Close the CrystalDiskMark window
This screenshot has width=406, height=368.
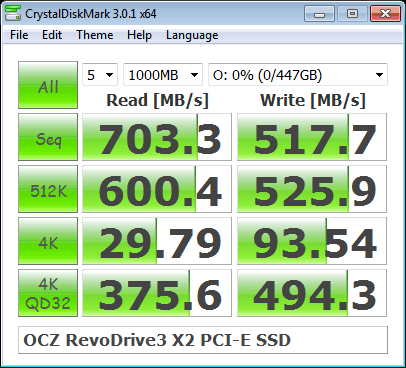click(385, 14)
